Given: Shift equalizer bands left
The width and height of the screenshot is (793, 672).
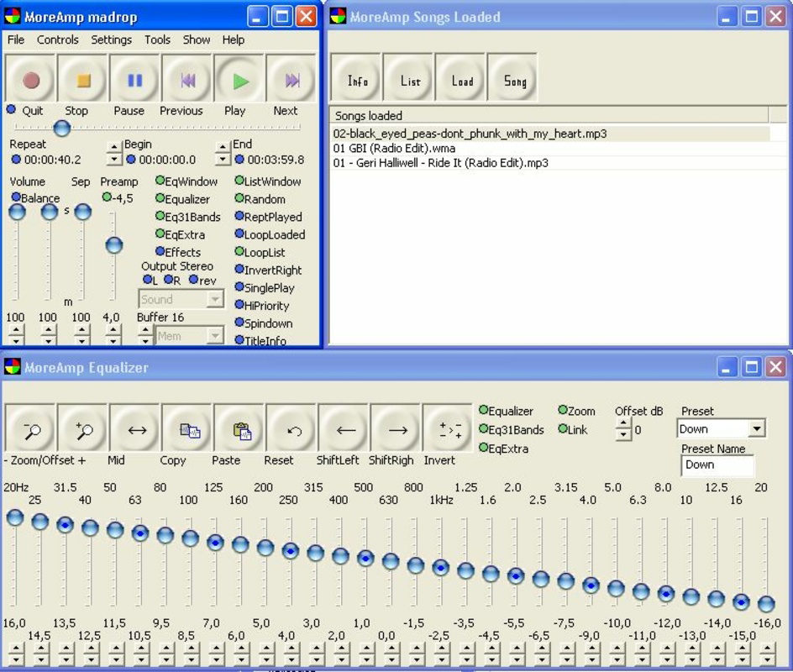Looking at the screenshot, I should (x=344, y=429).
